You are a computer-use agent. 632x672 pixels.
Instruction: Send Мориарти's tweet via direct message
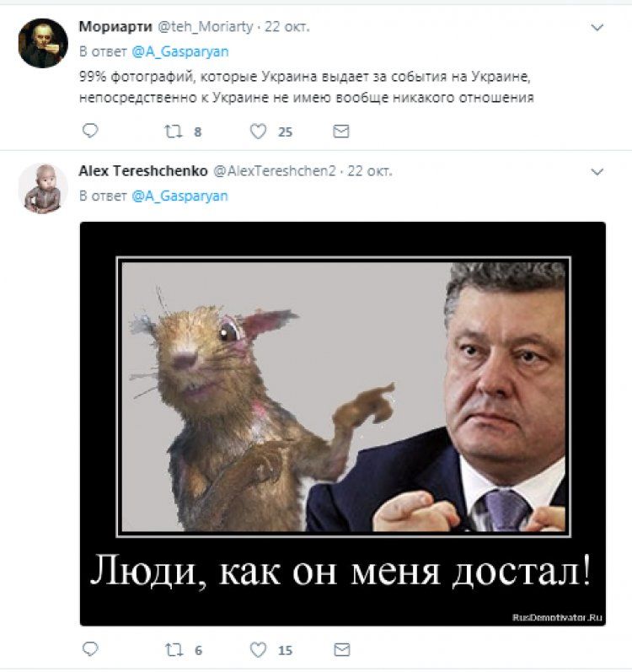[x=341, y=132]
